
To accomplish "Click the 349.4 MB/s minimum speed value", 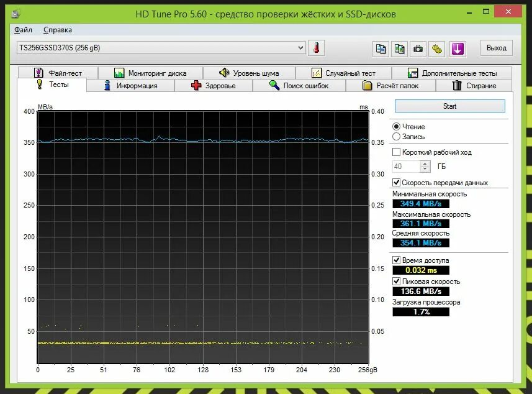I will tap(421, 204).
